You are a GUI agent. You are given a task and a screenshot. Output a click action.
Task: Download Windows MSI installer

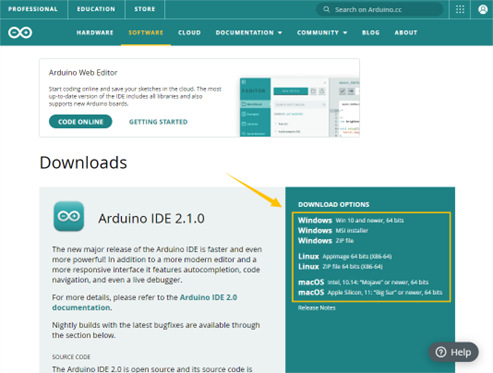tap(333, 231)
